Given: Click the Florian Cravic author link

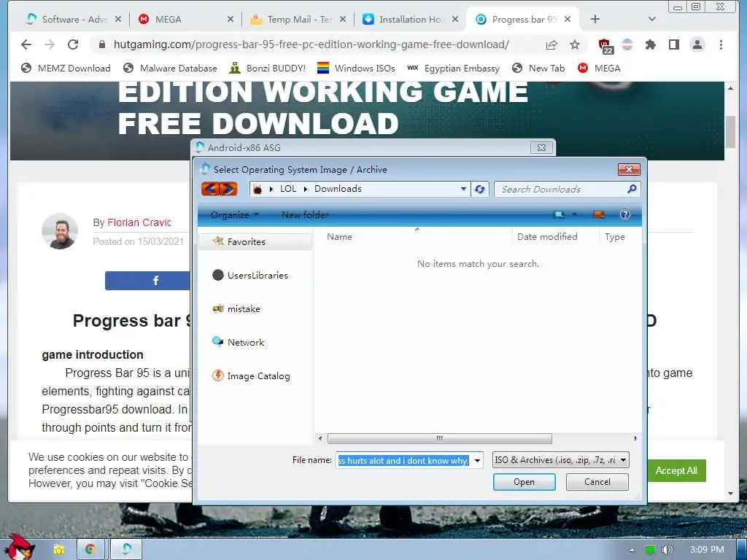Looking at the screenshot, I should (x=139, y=222).
